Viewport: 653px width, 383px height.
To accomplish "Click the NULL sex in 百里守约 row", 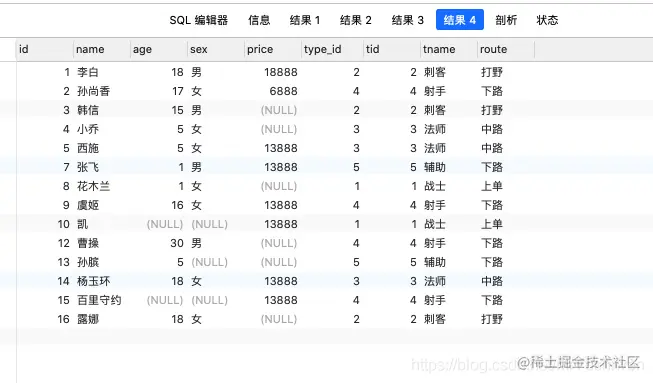I will coord(209,300).
